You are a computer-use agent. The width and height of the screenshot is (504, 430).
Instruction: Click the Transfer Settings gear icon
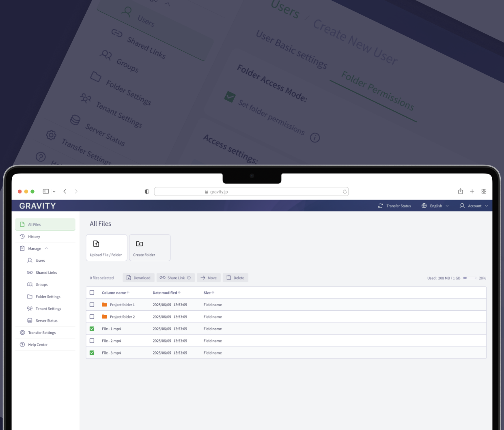(x=22, y=333)
